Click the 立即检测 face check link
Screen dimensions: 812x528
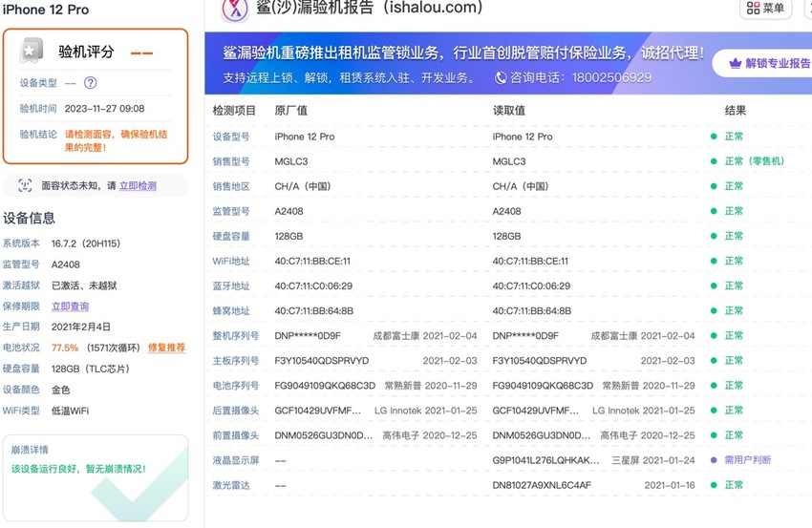[138, 185]
